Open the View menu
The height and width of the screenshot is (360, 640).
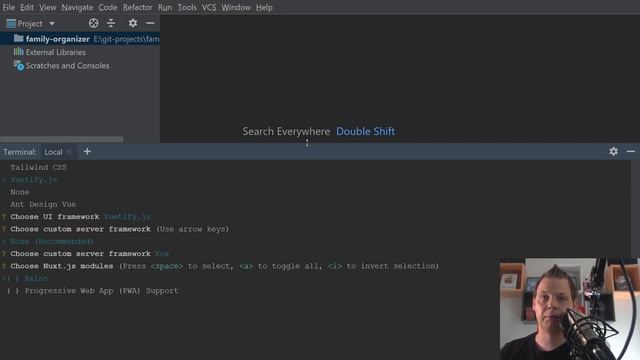point(48,7)
